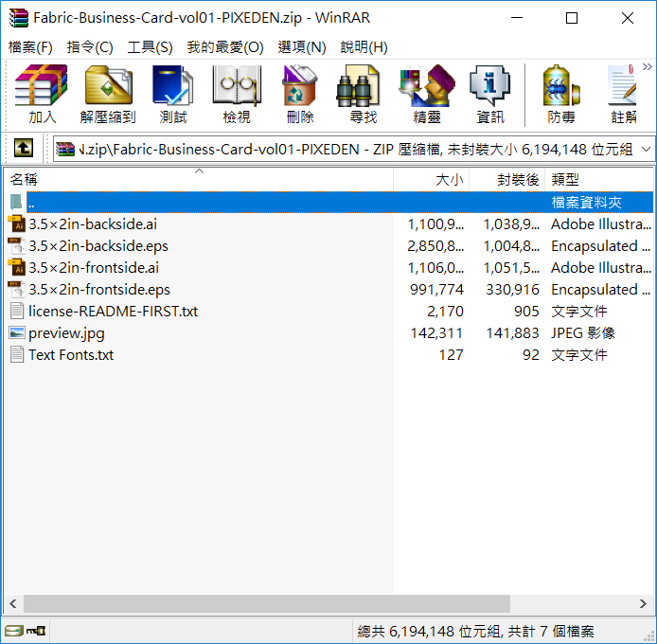Select file 3.5×2in-frontside.eps
The height and width of the screenshot is (644, 657).
click(330, 290)
